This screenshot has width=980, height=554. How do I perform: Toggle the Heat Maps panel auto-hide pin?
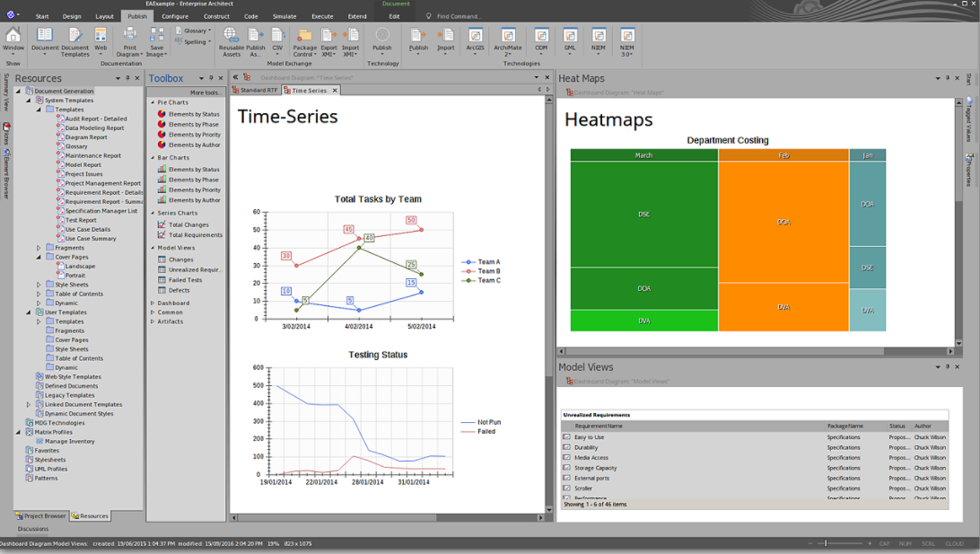coord(948,78)
